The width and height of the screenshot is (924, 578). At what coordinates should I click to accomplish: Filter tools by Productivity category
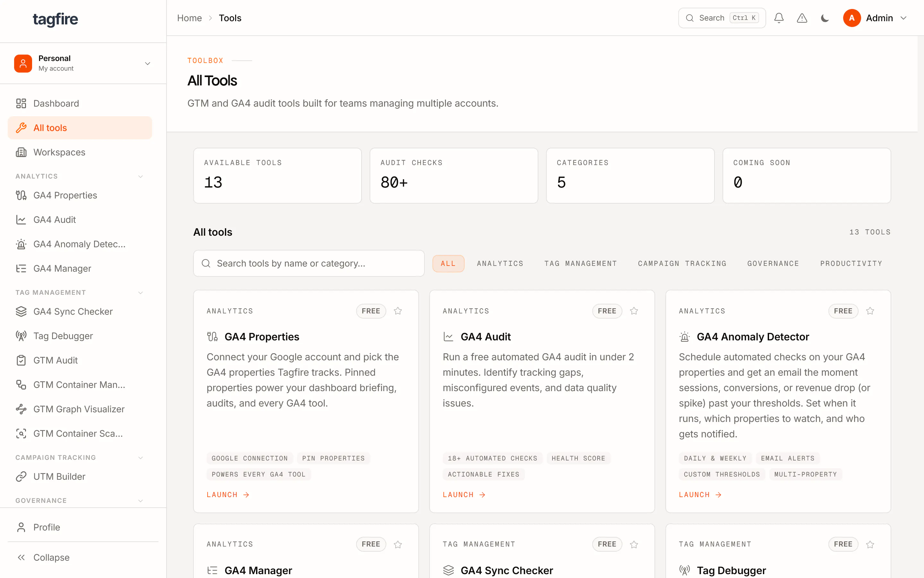pyautogui.click(x=851, y=263)
